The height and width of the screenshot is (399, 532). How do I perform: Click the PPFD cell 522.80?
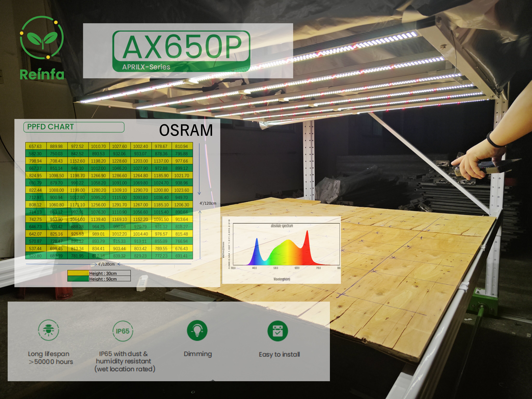point(36,256)
